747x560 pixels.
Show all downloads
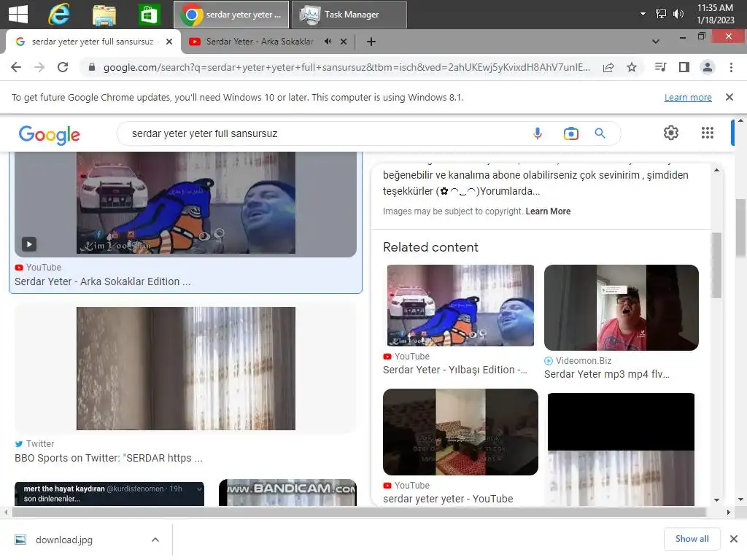692,539
